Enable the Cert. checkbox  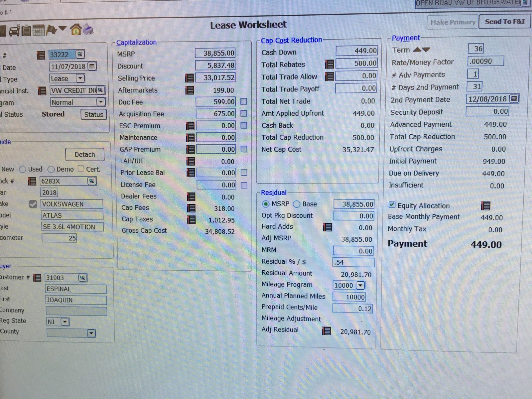[81, 169]
